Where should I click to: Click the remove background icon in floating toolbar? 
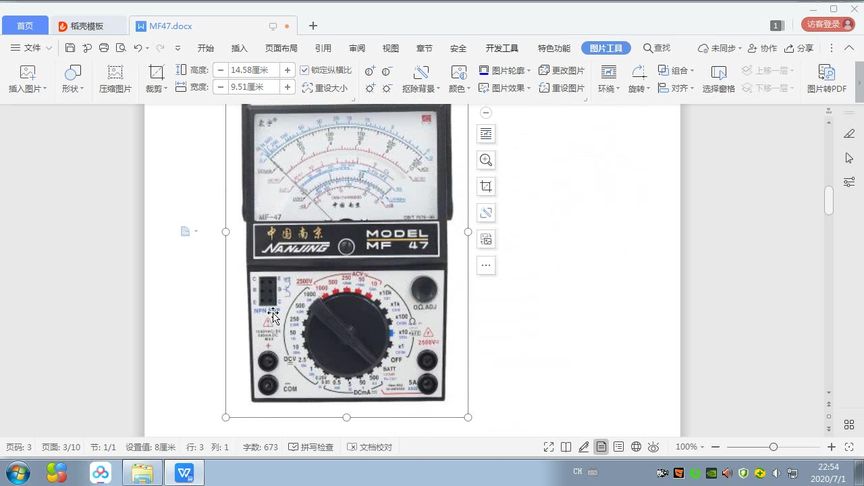click(485, 213)
